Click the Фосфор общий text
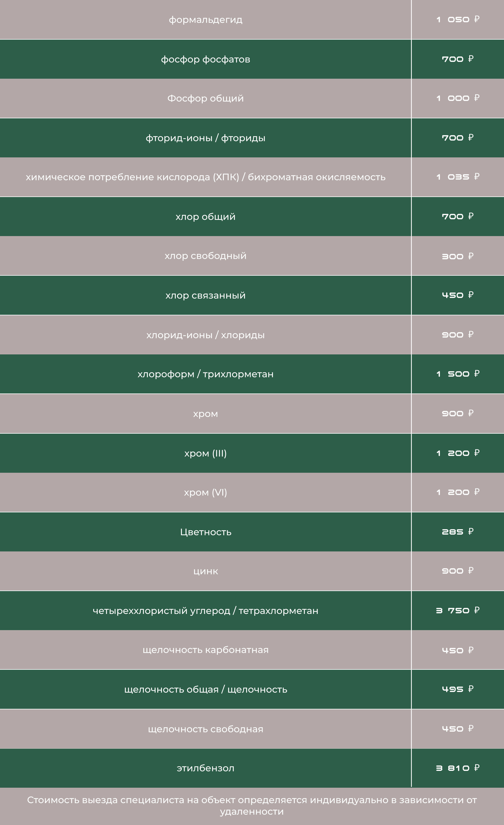Viewport: 504px width, 825px height. pos(205,98)
